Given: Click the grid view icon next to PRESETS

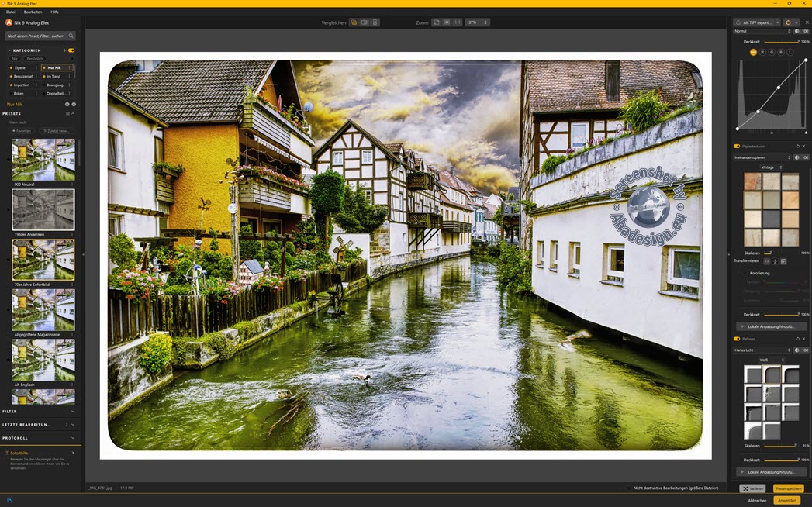Looking at the screenshot, I should point(67,113).
